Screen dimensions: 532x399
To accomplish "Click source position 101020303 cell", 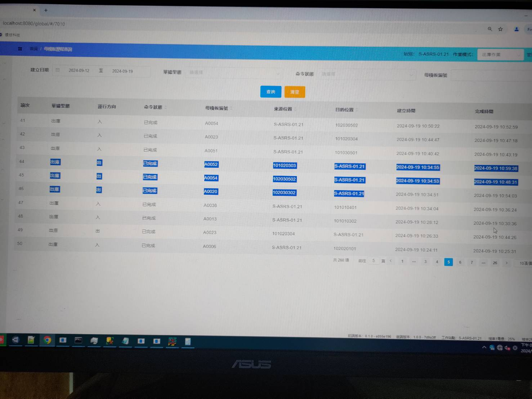I will point(285,166).
